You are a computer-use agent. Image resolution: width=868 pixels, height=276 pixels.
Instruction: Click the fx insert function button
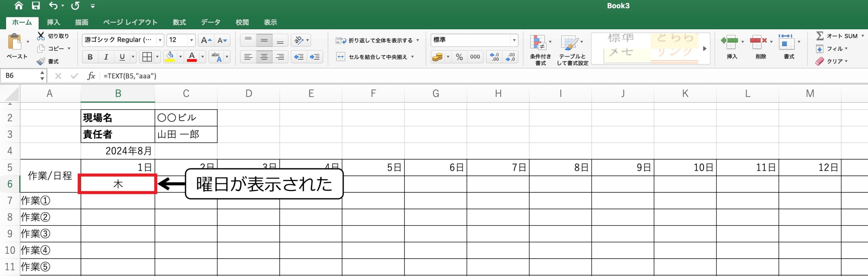91,76
